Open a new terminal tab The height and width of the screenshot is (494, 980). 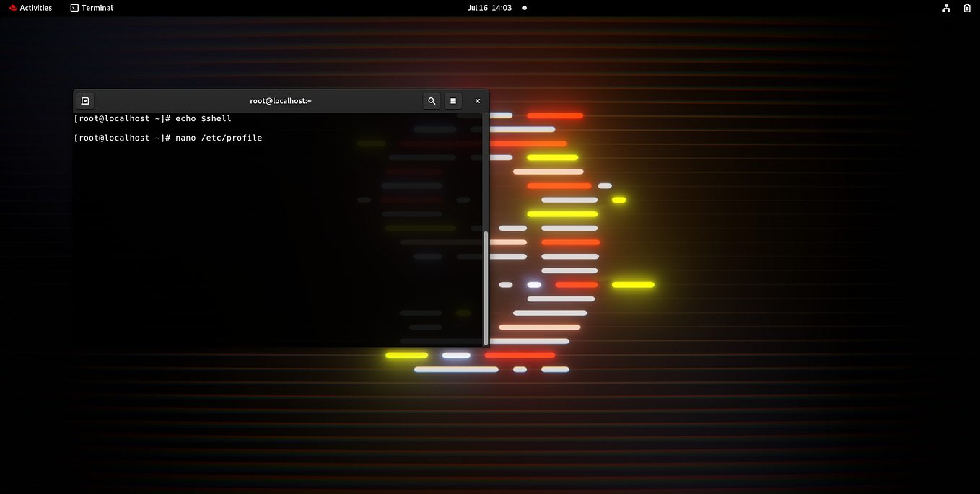(84, 100)
